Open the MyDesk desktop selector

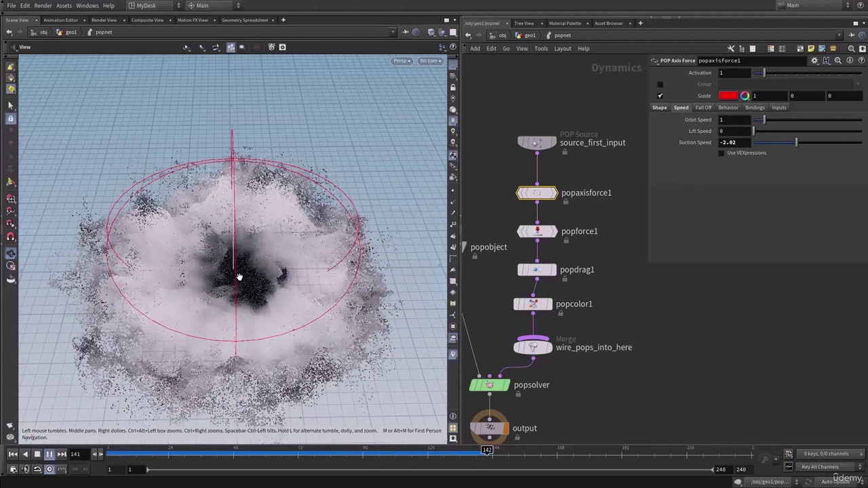coord(154,5)
